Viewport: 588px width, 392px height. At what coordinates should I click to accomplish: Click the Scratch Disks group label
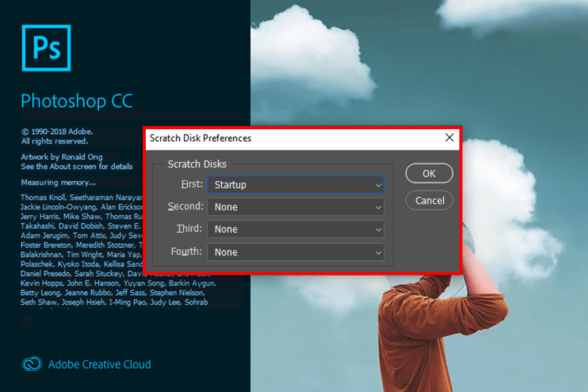pyautogui.click(x=197, y=164)
